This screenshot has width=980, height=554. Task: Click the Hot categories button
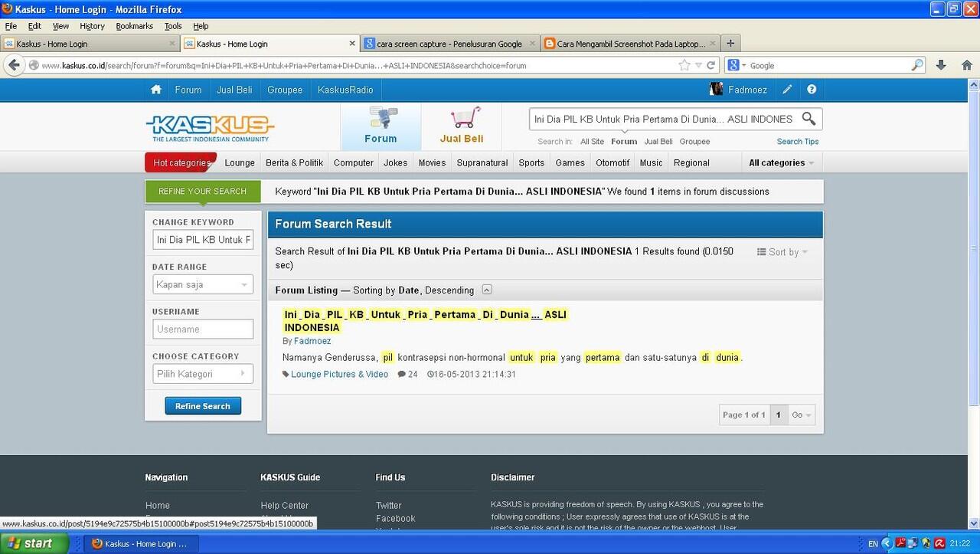181,162
